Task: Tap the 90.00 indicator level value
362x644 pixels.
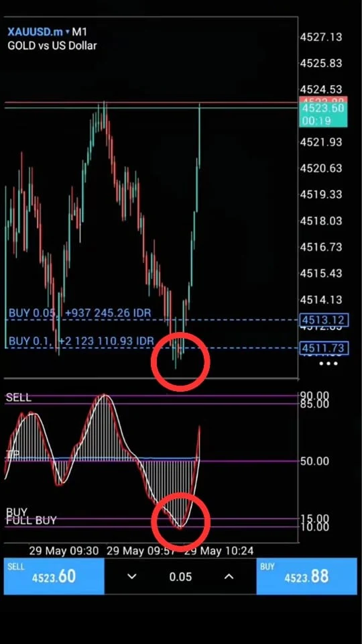Action: pyautogui.click(x=315, y=395)
